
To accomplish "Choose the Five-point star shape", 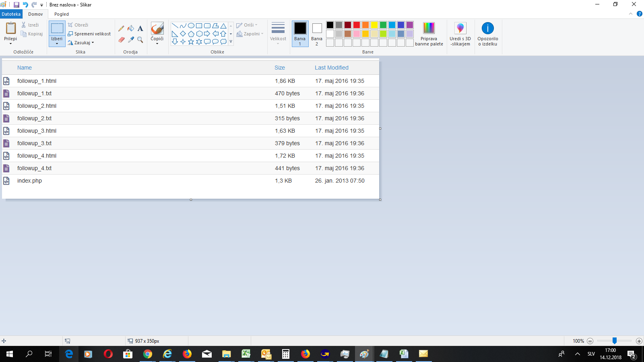I will point(191,41).
